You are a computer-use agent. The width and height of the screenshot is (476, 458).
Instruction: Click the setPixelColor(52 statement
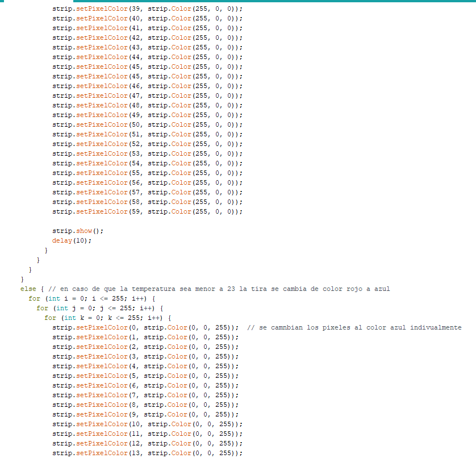tap(147, 144)
